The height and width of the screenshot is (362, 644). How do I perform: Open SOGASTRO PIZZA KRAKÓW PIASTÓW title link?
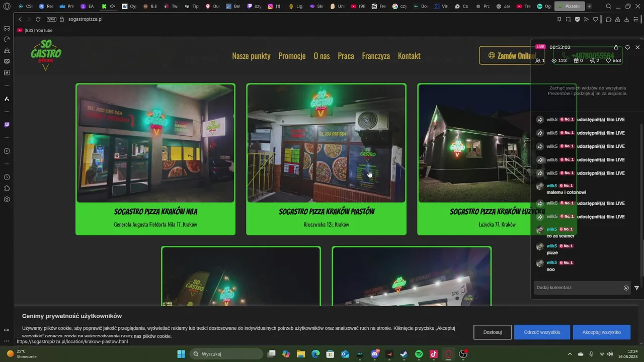[x=327, y=212]
